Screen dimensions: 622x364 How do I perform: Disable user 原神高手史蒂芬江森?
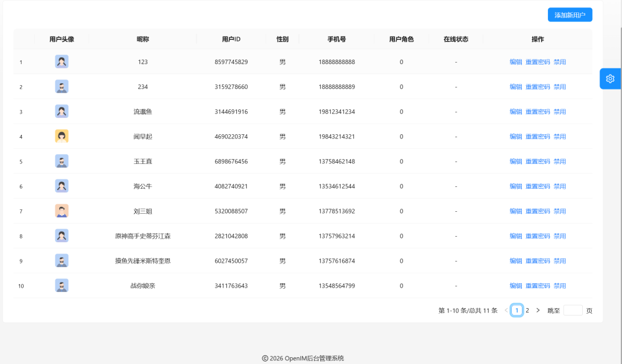560,236
